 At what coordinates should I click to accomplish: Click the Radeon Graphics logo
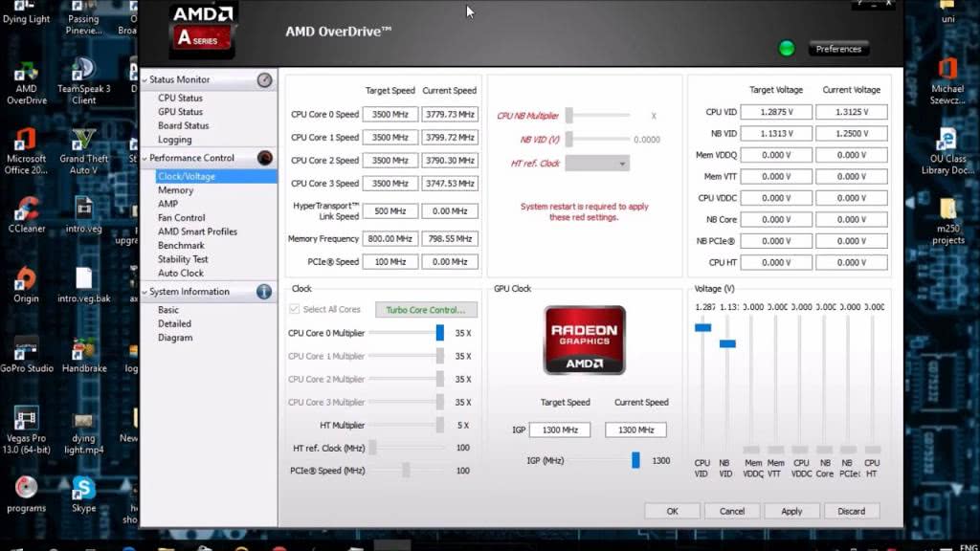[x=584, y=340]
